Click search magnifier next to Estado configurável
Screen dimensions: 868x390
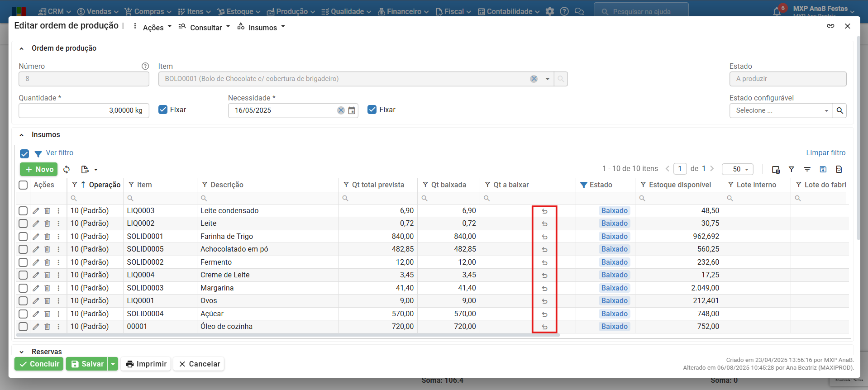point(839,110)
